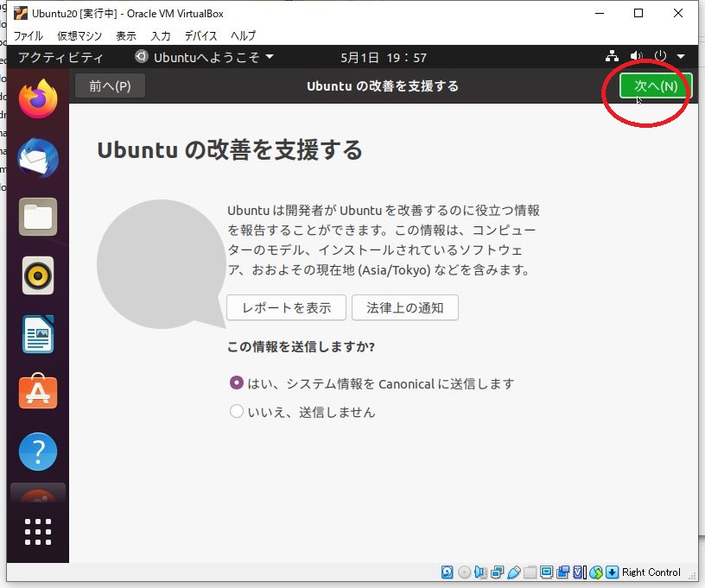Screen dimensions: 705x588
Task: Click the power icon in top bar
Action: tap(660, 56)
